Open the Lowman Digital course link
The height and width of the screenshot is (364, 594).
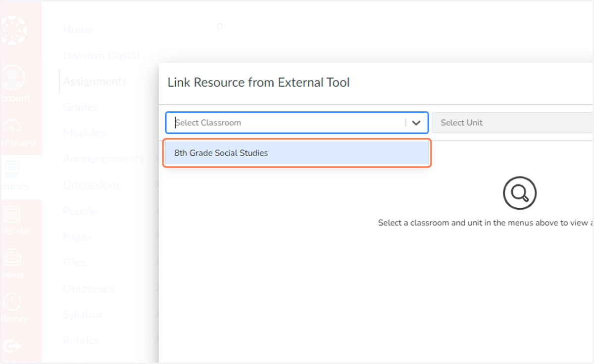point(101,55)
